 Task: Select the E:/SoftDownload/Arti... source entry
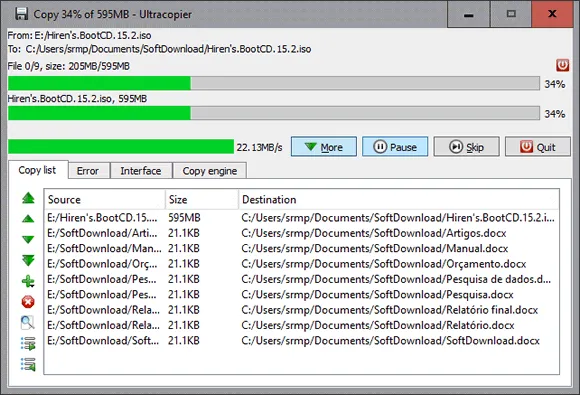point(102,233)
